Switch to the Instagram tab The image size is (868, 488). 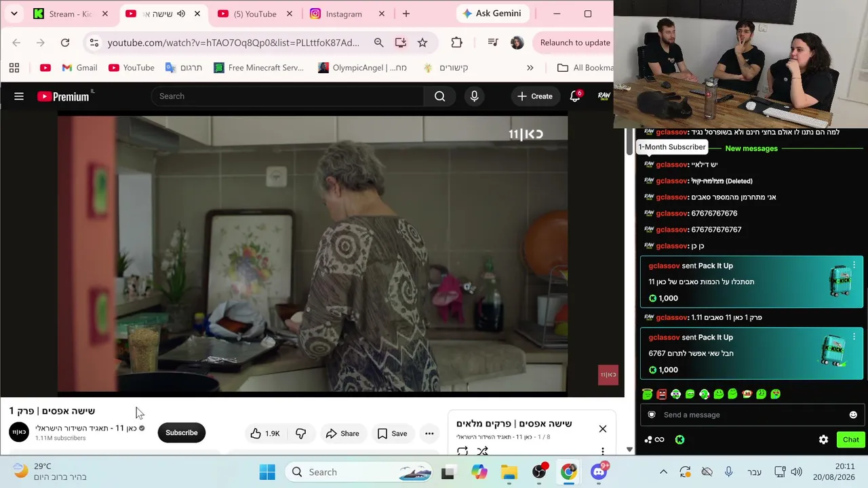pyautogui.click(x=346, y=14)
